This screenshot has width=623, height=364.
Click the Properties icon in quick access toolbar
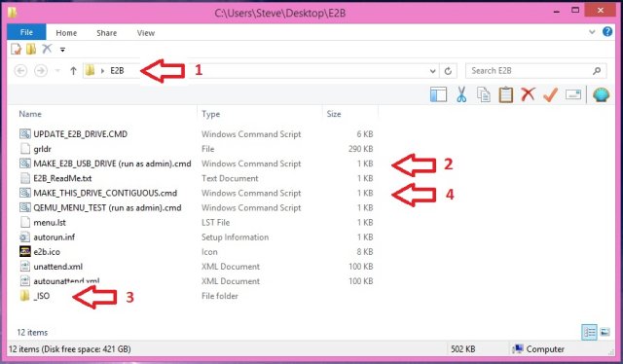(x=16, y=49)
